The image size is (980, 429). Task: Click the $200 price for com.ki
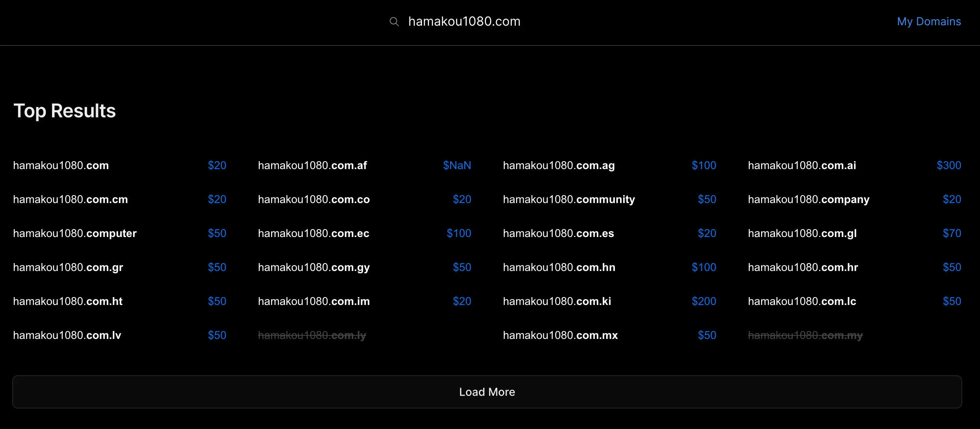tap(704, 301)
